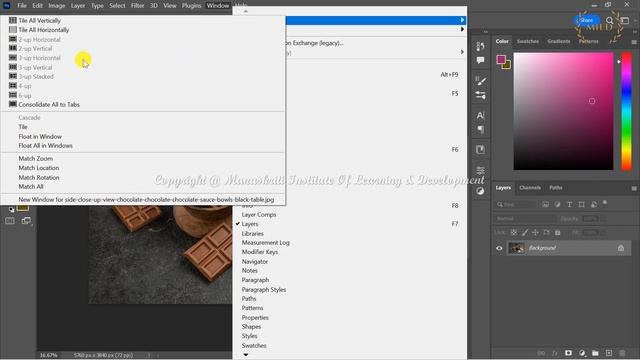640x360 pixels.
Task: Toggle layer filtering on/off switch
Action: tap(605, 203)
